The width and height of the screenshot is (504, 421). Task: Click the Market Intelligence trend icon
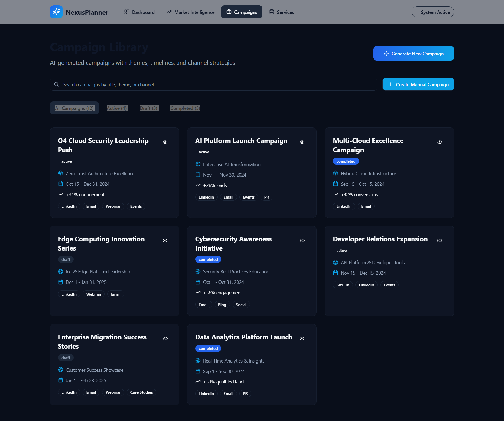tap(169, 12)
